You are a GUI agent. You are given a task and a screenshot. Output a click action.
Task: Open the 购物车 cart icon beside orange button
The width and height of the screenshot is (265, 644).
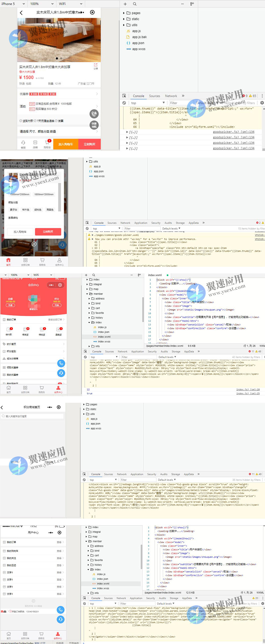coord(47,144)
